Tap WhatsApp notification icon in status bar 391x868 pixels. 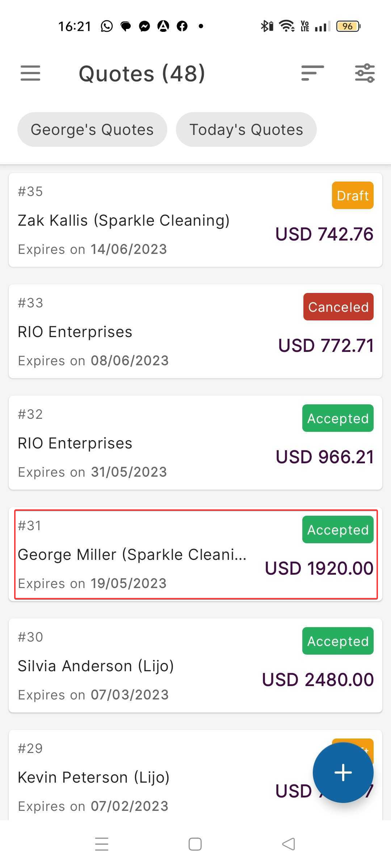click(x=107, y=26)
